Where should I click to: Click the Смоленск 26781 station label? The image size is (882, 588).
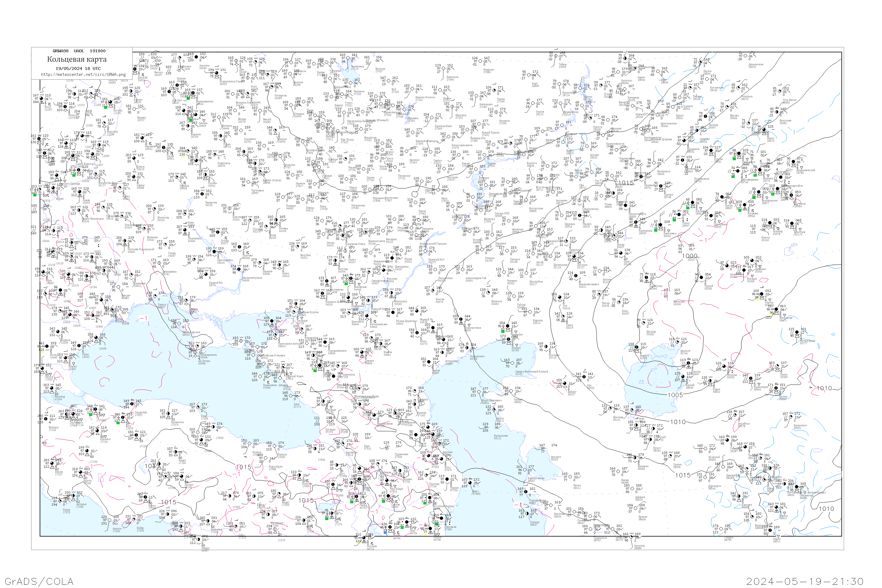point(250,140)
